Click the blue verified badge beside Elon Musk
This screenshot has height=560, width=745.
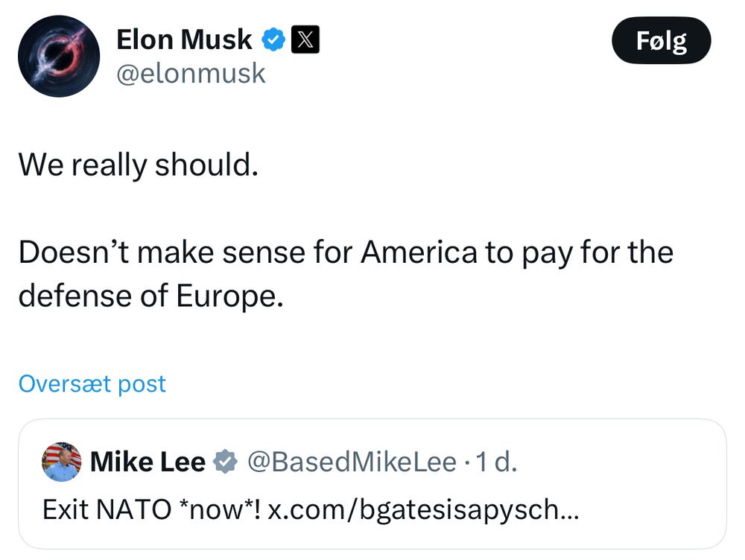click(x=273, y=39)
